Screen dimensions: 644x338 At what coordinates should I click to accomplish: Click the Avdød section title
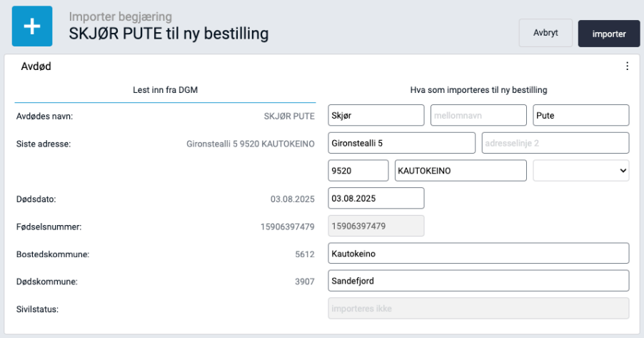point(36,66)
